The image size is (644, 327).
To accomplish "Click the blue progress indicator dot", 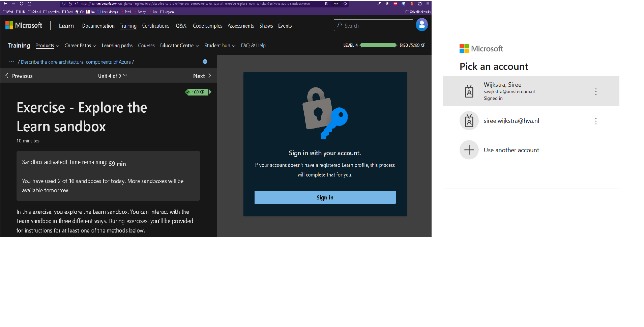I will coord(205,62).
